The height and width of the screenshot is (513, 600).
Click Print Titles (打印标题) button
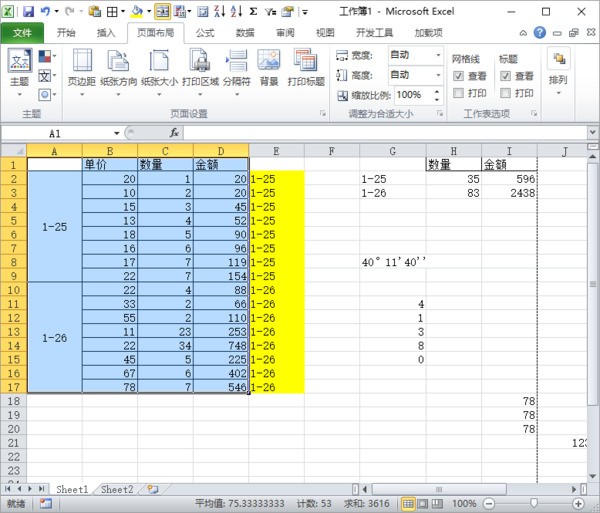[x=306, y=68]
